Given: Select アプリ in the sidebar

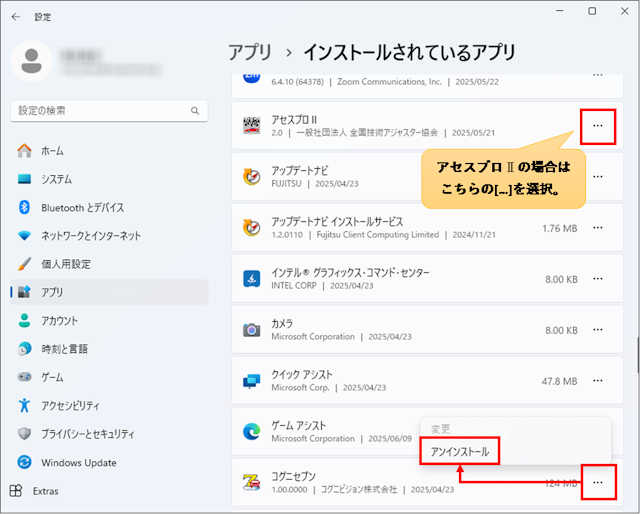Looking at the screenshot, I should point(109,292).
